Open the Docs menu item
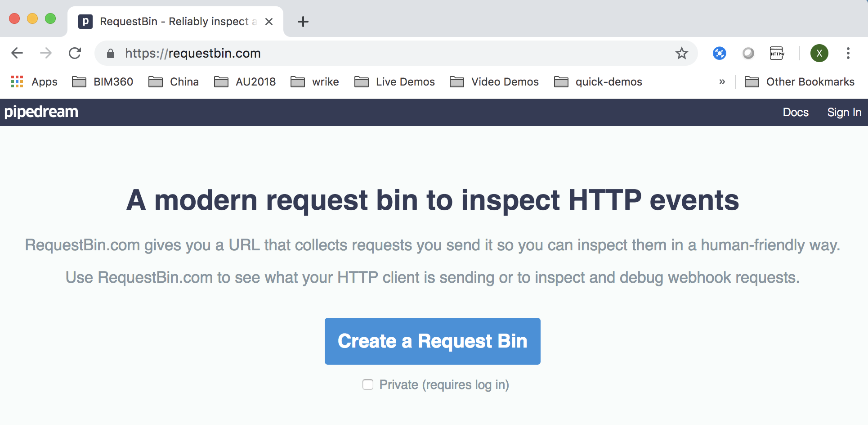The height and width of the screenshot is (425, 868). click(796, 112)
